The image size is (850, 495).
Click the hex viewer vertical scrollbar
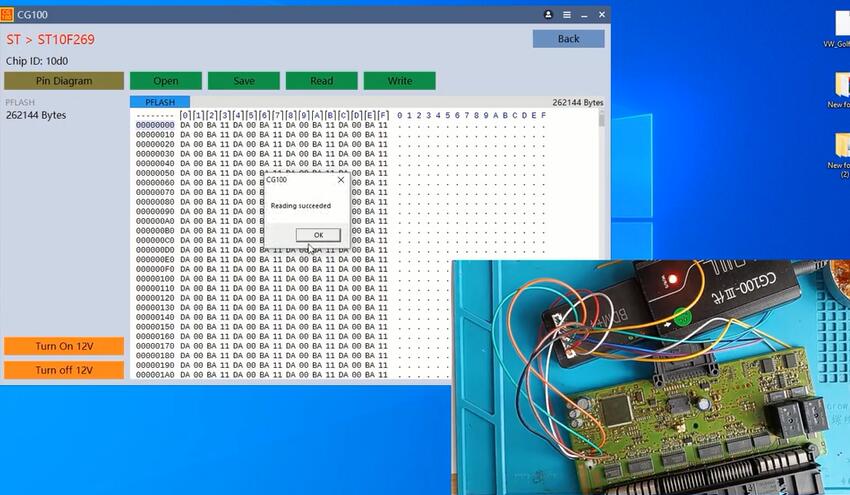click(602, 180)
